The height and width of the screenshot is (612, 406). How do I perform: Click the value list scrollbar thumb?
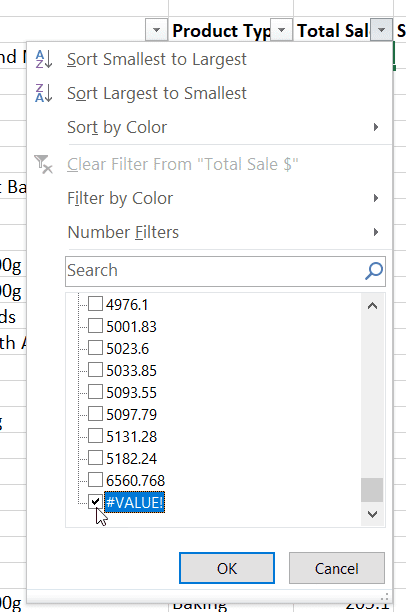pyautogui.click(x=372, y=490)
